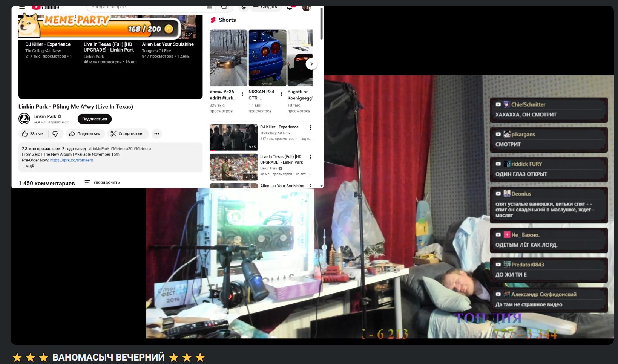
Task: Click the 1 450 комментариев heading
Action: (x=47, y=184)
